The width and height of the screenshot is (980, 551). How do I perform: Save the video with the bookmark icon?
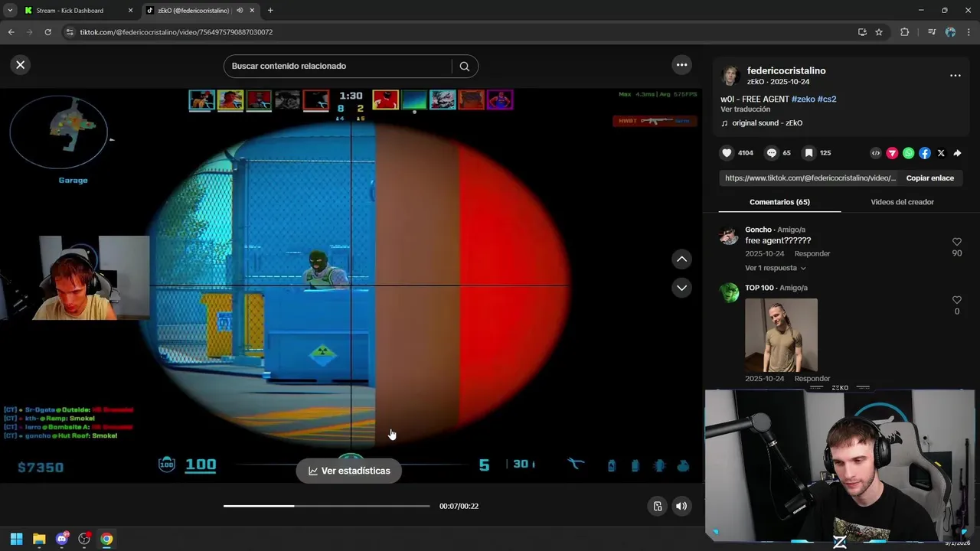click(x=808, y=153)
